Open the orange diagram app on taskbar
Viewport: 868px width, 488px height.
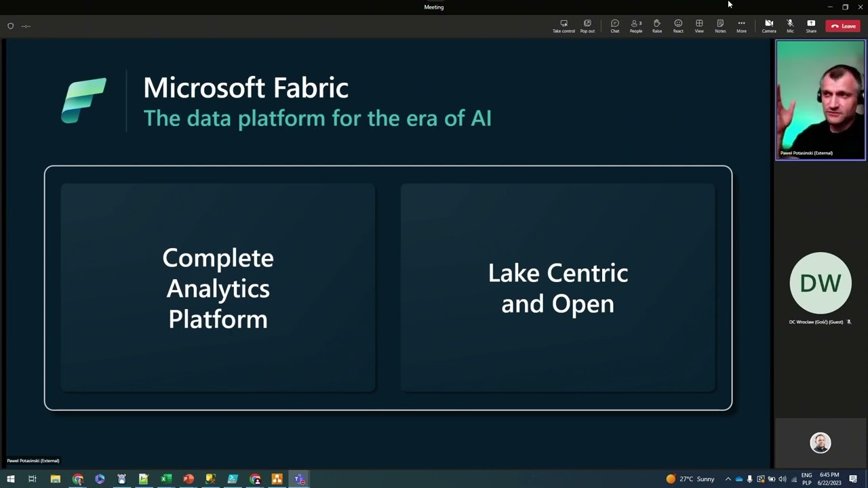tap(277, 479)
